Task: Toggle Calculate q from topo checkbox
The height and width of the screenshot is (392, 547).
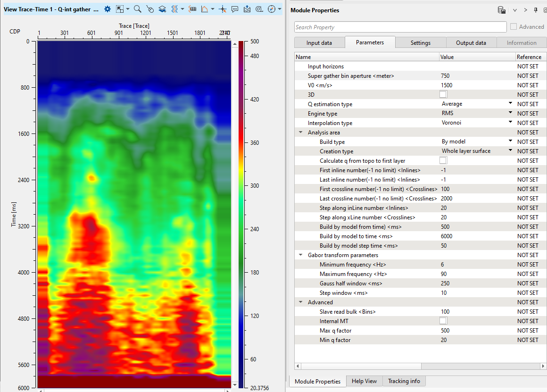Action: (443, 160)
